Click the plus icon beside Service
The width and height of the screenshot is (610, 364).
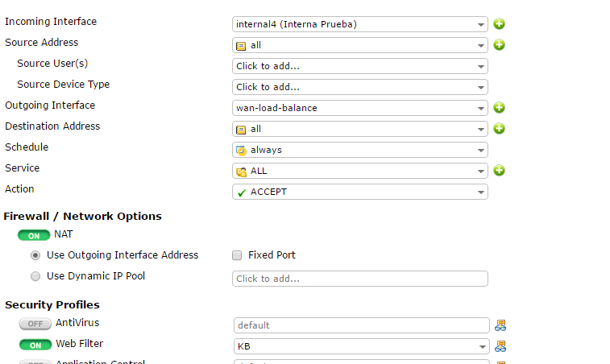point(499,171)
